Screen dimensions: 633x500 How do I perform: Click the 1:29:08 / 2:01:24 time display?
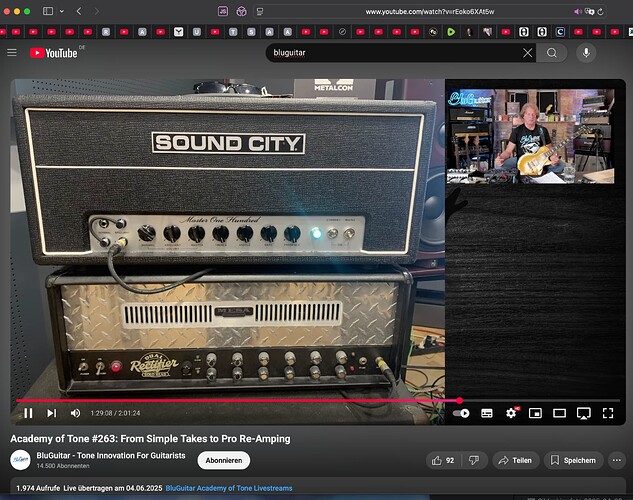coord(115,413)
